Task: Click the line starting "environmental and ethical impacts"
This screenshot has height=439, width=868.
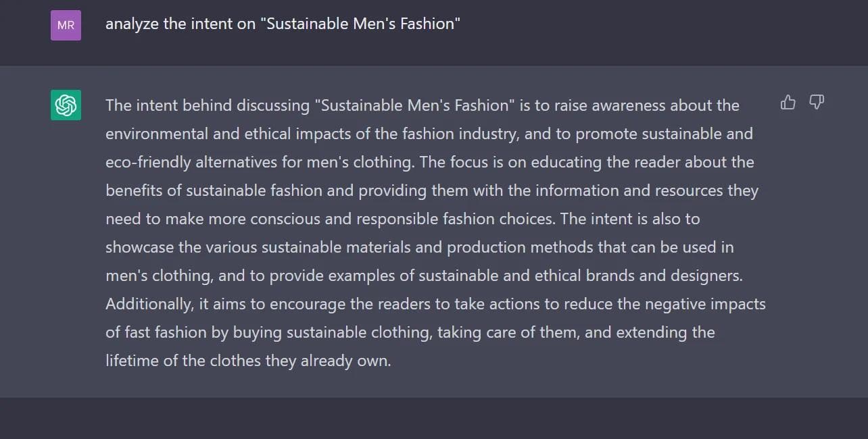Action: tap(270, 134)
